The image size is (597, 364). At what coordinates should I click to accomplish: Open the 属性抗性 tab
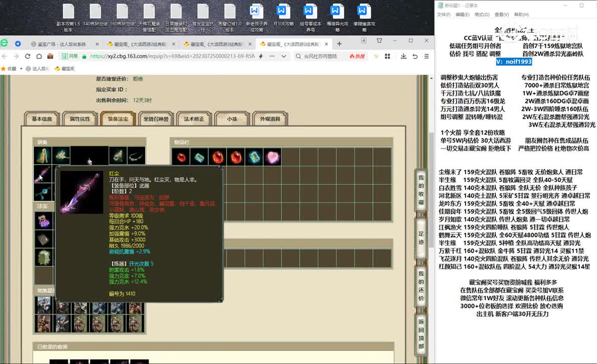coord(80,119)
